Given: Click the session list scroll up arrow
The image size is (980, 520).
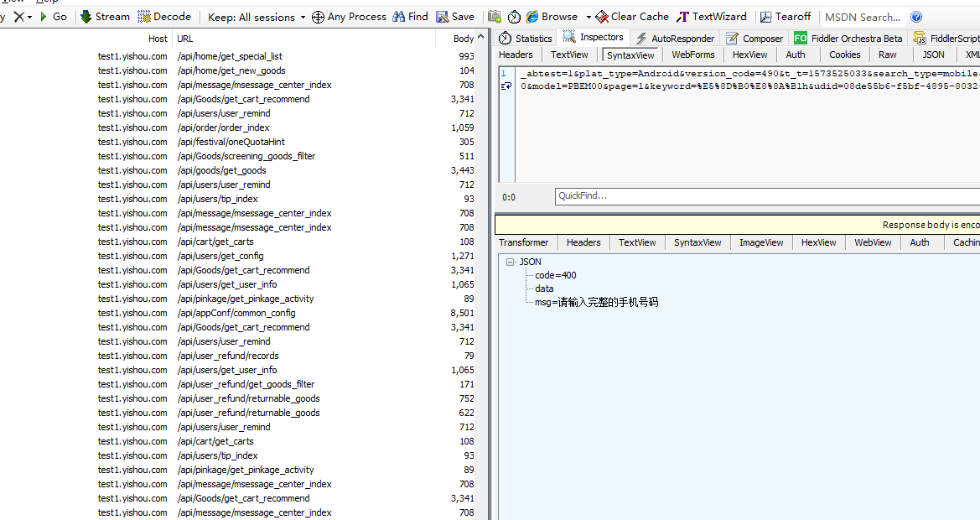Looking at the screenshot, I should (x=480, y=38).
